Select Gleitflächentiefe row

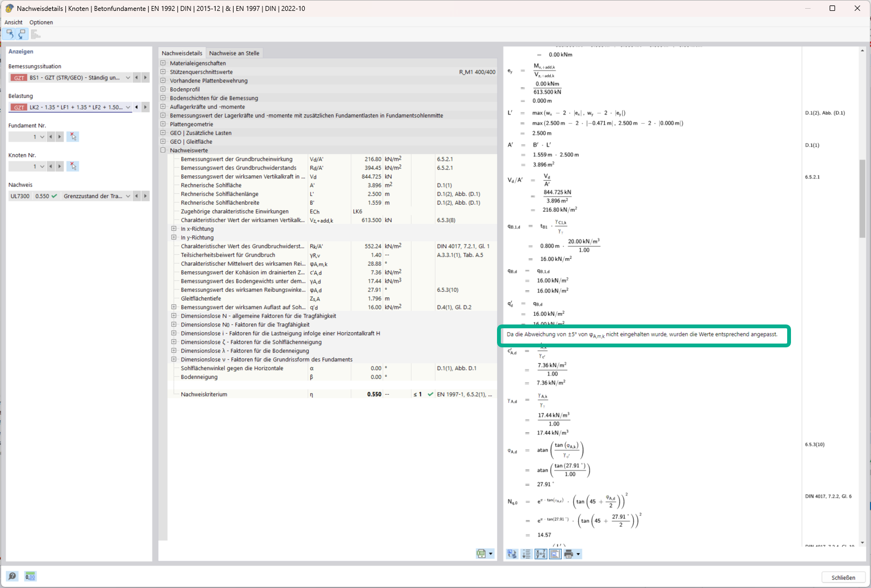coord(333,298)
